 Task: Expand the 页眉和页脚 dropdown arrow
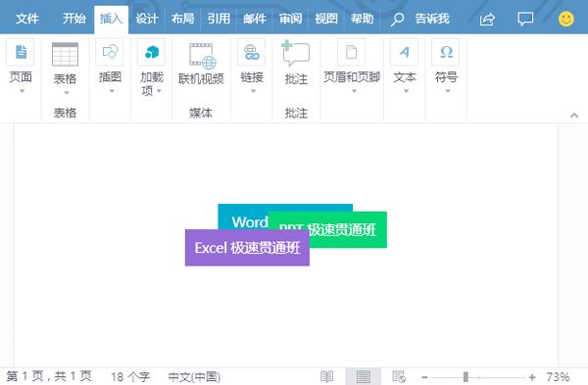(x=354, y=91)
